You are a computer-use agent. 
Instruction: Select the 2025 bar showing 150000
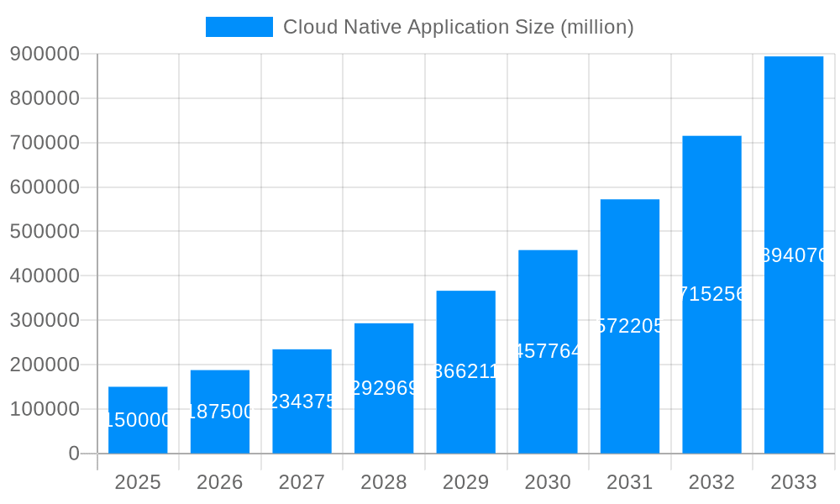coord(138,420)
